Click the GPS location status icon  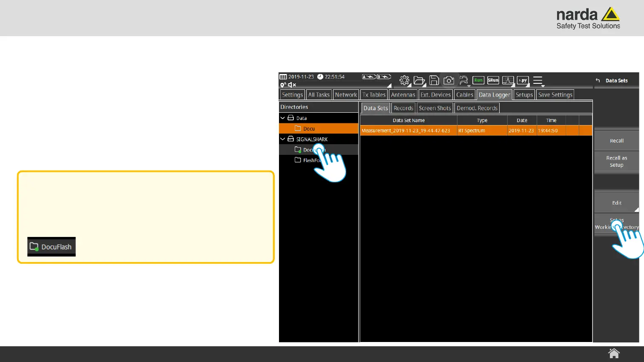[x=283, y=85]
